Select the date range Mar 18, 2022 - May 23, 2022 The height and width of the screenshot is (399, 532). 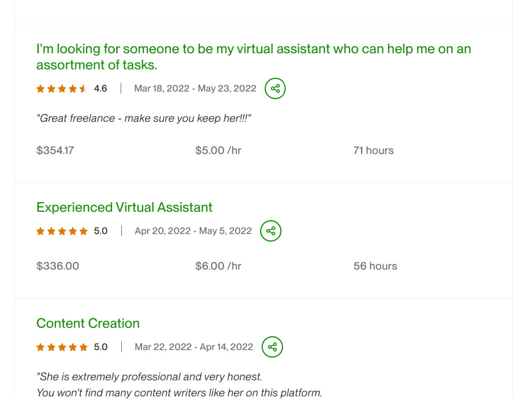tap(195, 88)
